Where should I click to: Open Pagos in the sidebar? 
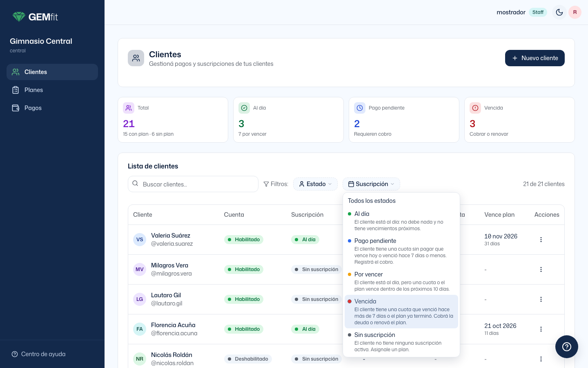pyautogui.click(x=52, y=108)
